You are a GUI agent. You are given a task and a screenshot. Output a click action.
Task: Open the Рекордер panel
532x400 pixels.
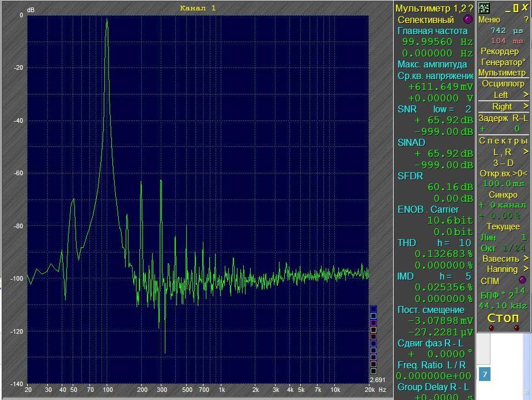499,51
